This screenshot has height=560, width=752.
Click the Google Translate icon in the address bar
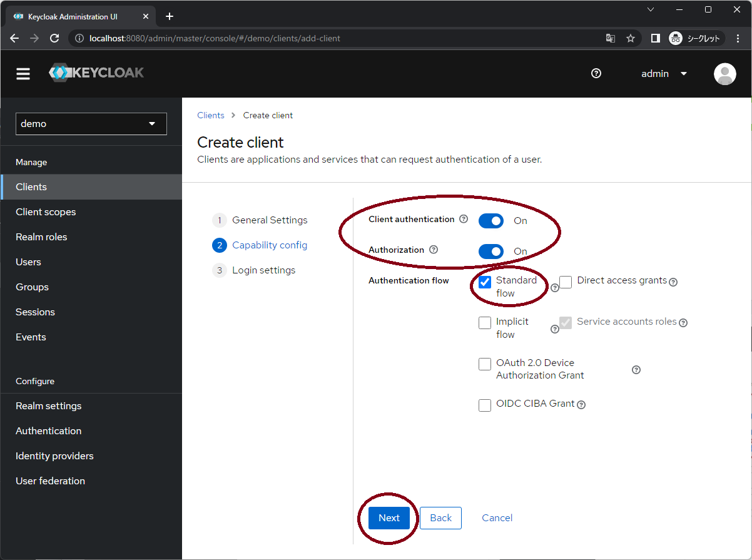(x=610, y=38)
